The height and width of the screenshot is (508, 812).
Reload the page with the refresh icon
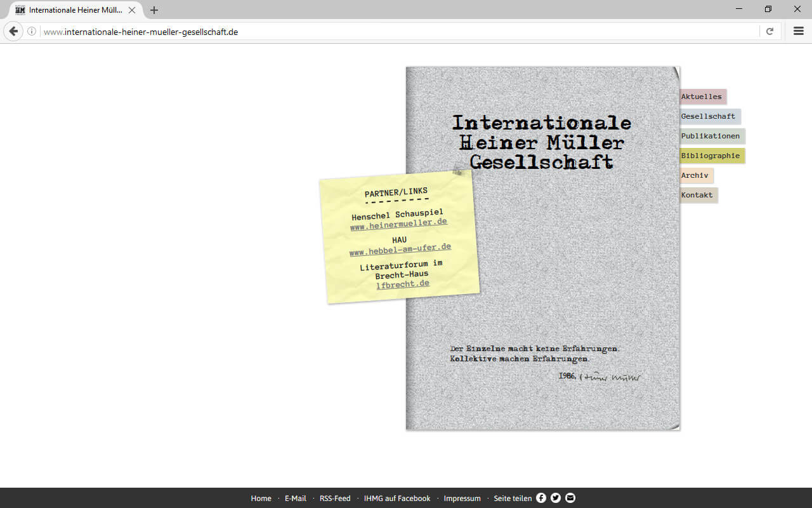(x=769, y=31)
